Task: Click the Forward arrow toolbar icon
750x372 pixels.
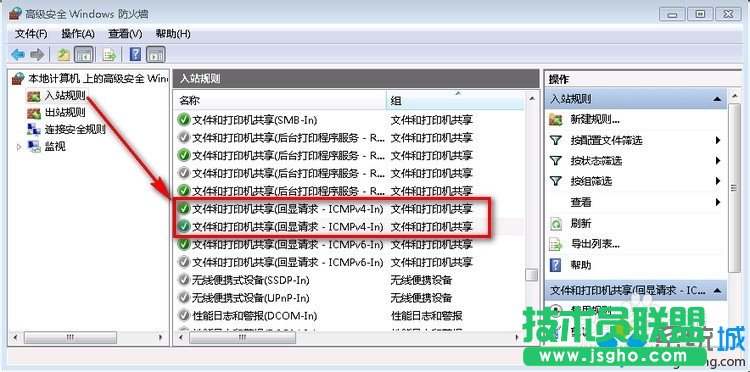Action: click(x=37, y=55)
